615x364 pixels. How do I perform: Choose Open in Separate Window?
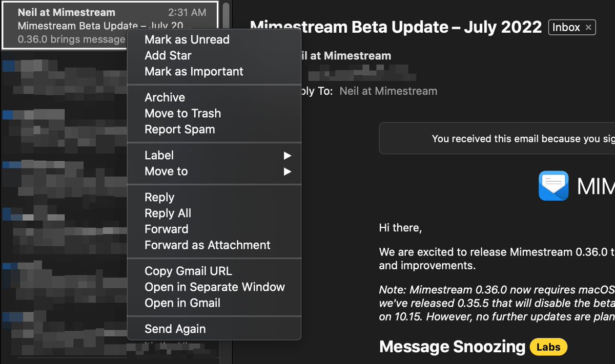(214, 287)
